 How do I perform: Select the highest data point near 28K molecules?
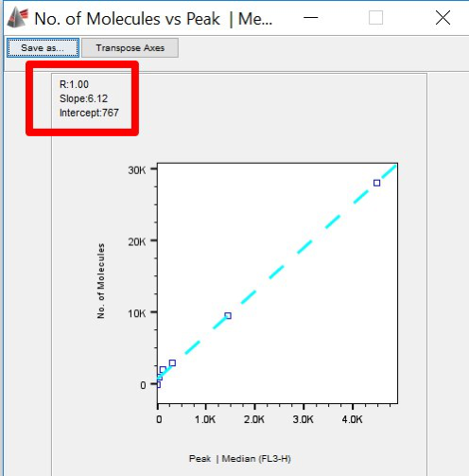point(376,183)
